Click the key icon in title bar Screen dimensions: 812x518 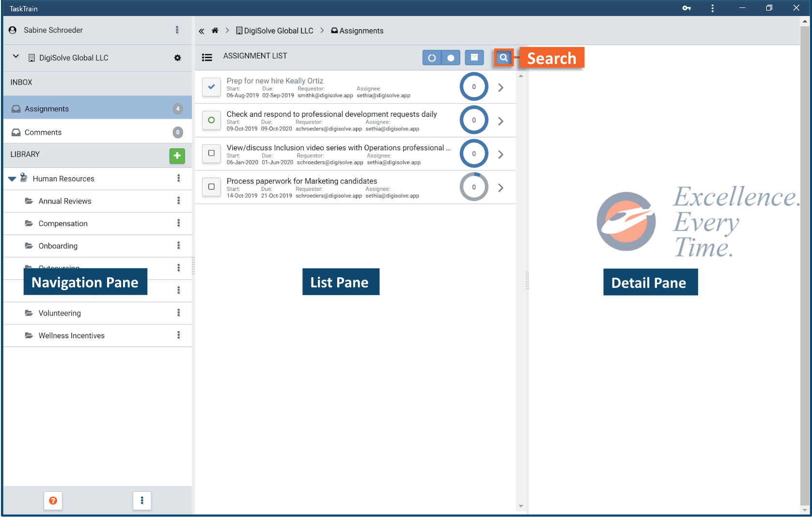pyautogui.click(x=687, y=8)
